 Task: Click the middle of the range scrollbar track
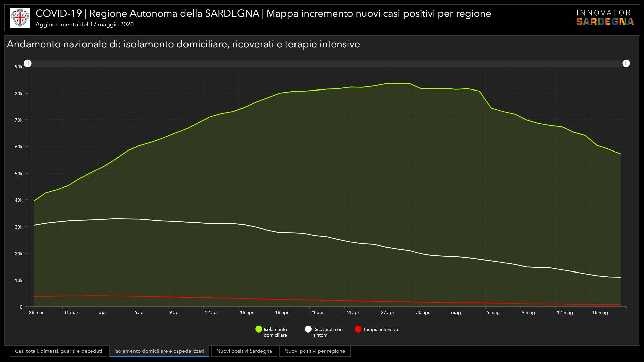click(327, 63)
